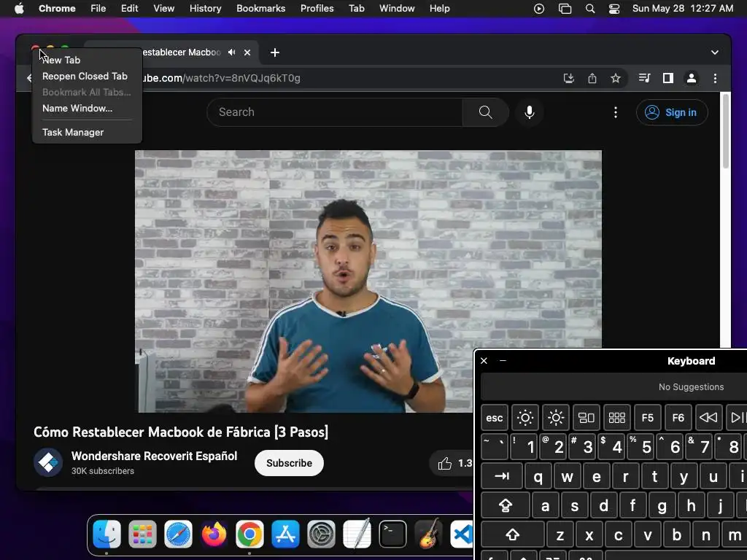The height and width of the screenshot is (560, 747).
Task: Close the YouTube tab
Action: 247,52
